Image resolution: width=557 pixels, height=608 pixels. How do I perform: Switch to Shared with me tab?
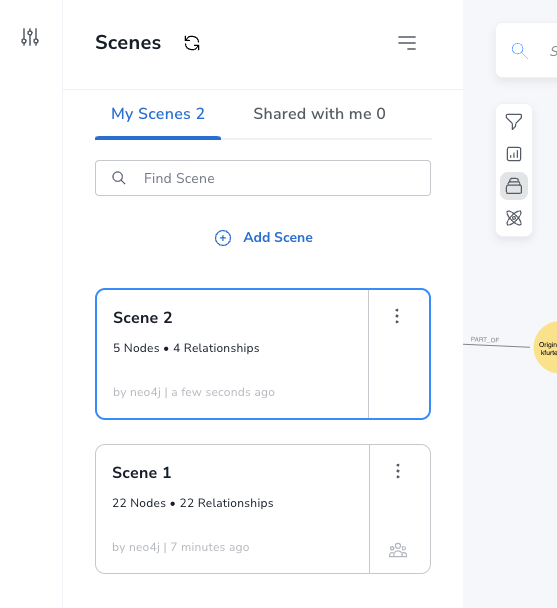click(319, 114)
